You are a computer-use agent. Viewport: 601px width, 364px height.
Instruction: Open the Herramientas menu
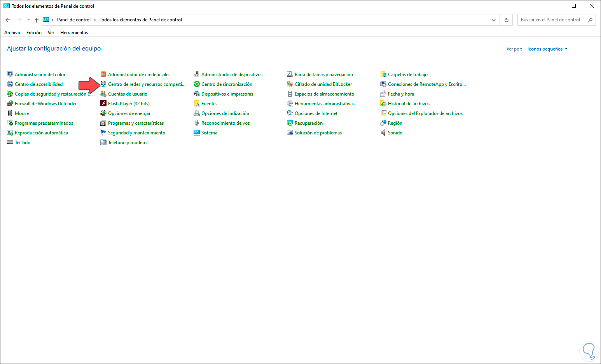[74, 32]
